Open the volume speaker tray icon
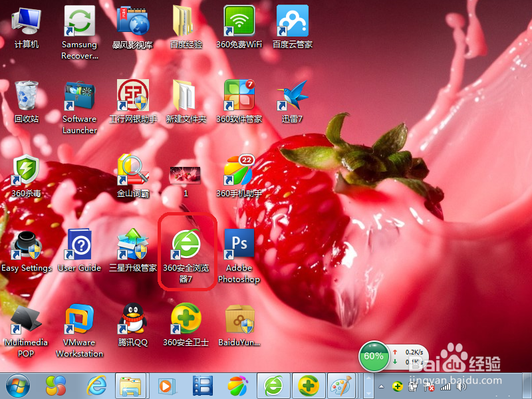This screenshot has width=532, height=399. (x=461, y=386)
